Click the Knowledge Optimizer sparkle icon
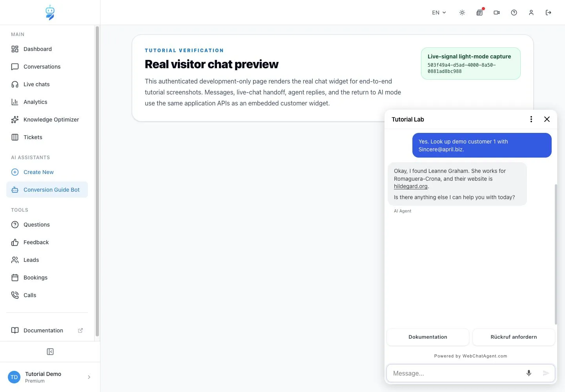Viewport: 565px width, 392px height. 15,120
